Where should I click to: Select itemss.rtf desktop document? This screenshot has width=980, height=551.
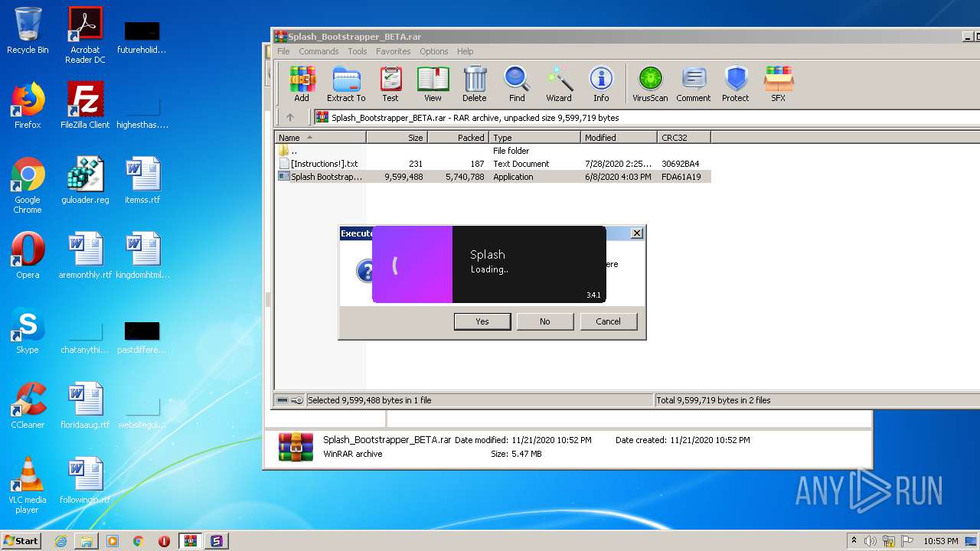(x=142, y=181)
